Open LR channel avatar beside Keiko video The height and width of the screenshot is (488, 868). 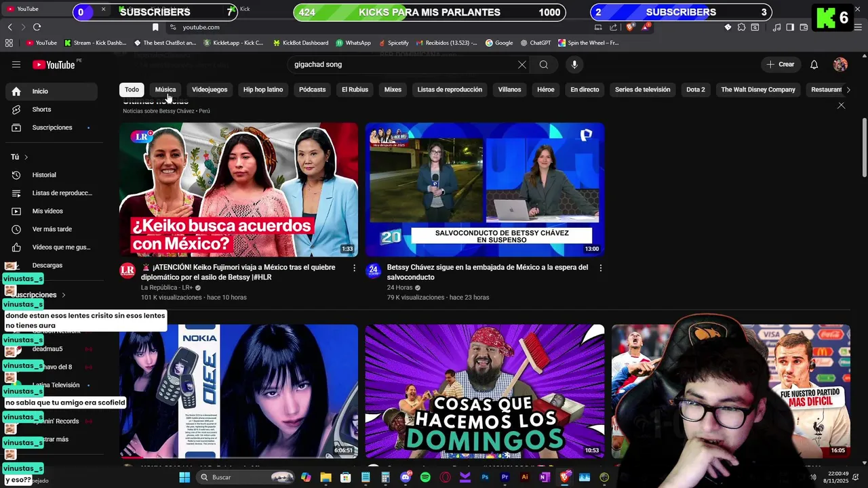pyautogui.click(x=127, y=271)
